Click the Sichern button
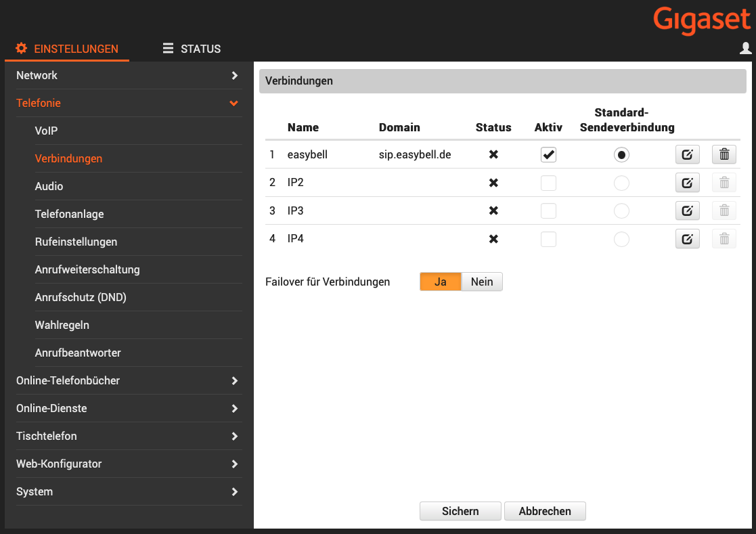 tap(460, 512)
